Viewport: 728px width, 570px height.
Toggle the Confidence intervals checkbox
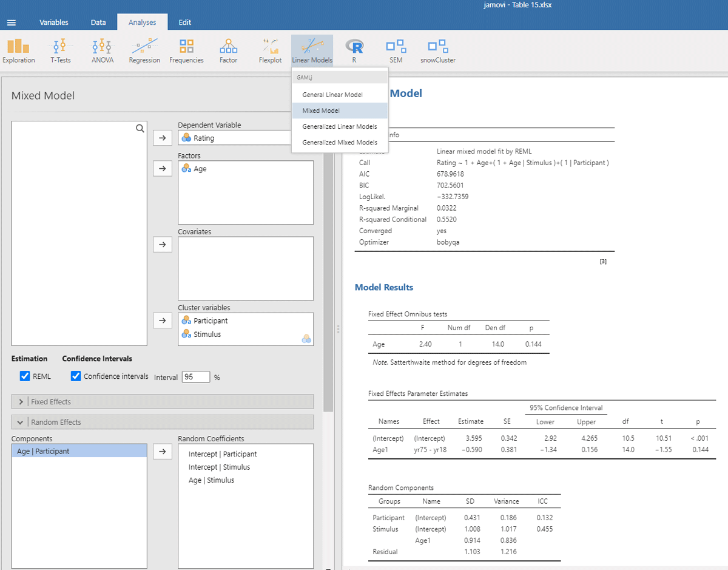pyautogui.click(x=76, y=376)
